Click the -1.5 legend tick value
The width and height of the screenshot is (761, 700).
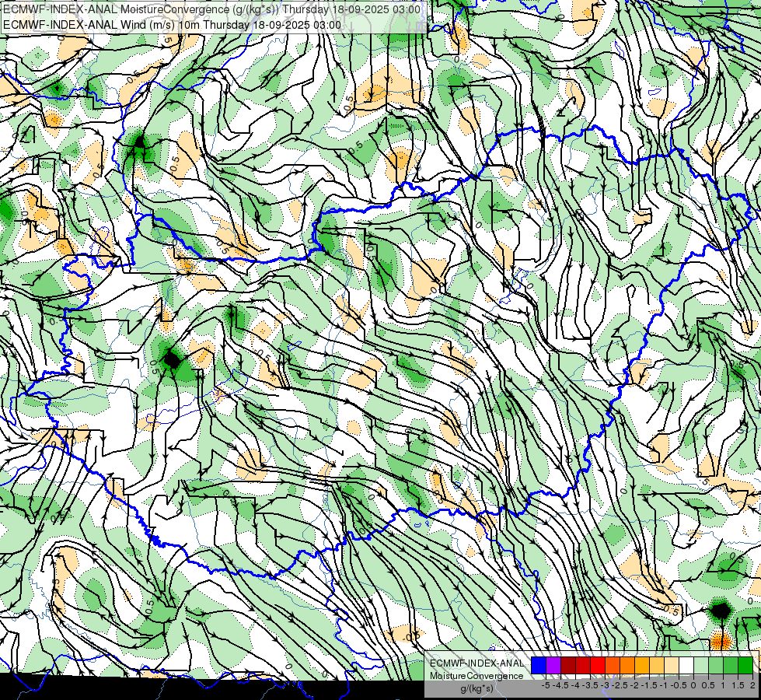pos(649,685)
